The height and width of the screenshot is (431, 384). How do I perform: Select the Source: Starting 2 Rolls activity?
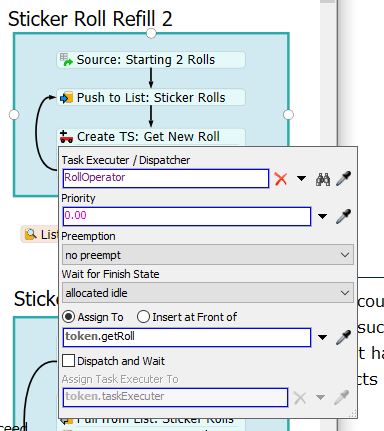click(x=151, y=60)
